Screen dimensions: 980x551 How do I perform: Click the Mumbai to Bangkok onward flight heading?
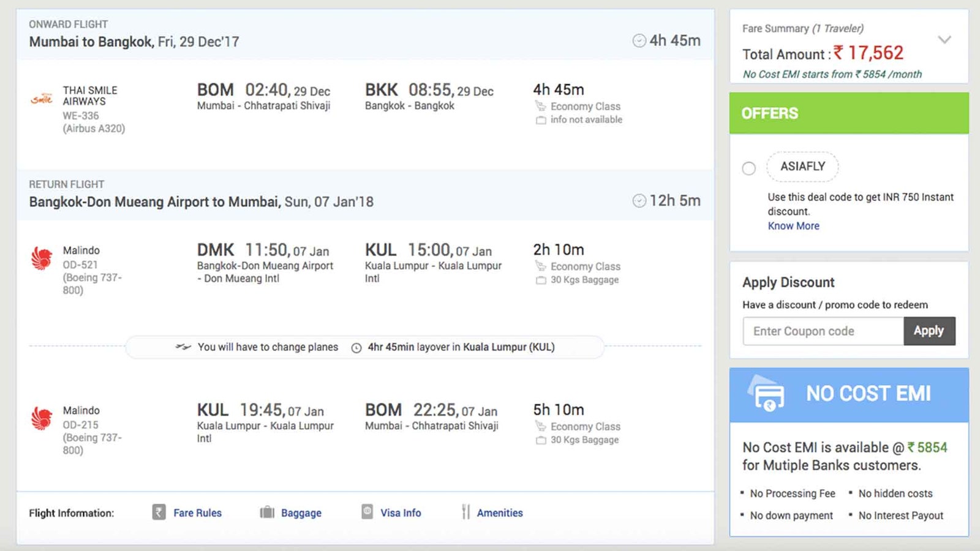(x=134, y=42)
